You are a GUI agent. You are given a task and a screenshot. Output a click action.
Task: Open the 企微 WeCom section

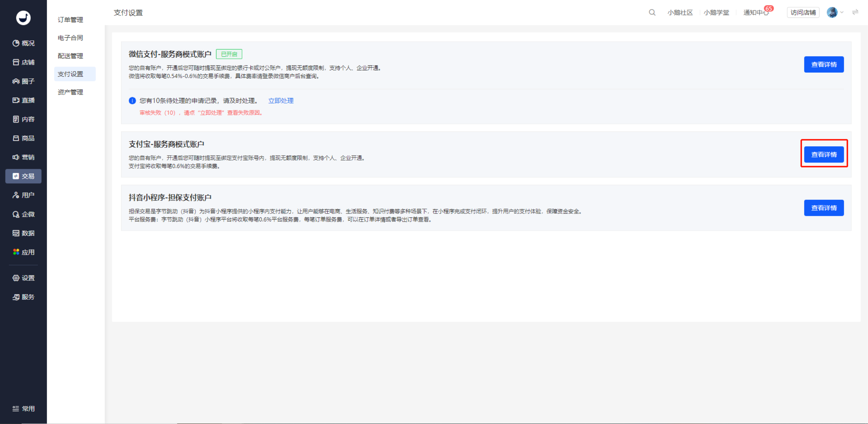point(23,214)
